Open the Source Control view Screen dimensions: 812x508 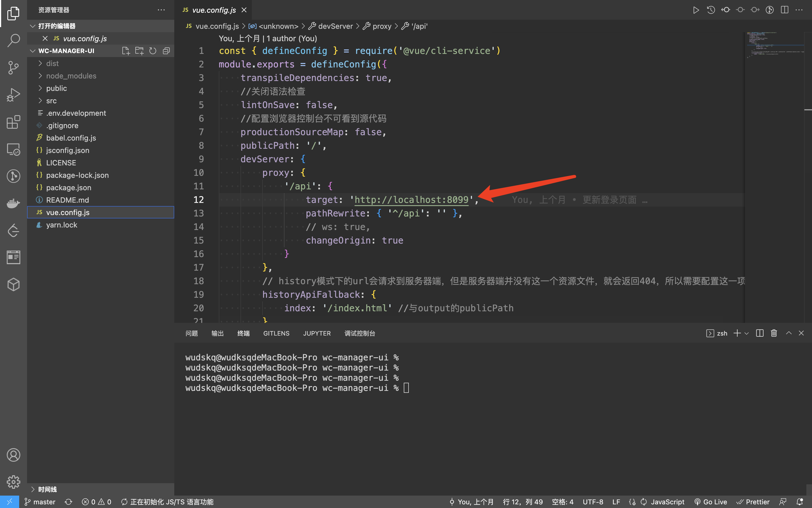coord(14,67)
